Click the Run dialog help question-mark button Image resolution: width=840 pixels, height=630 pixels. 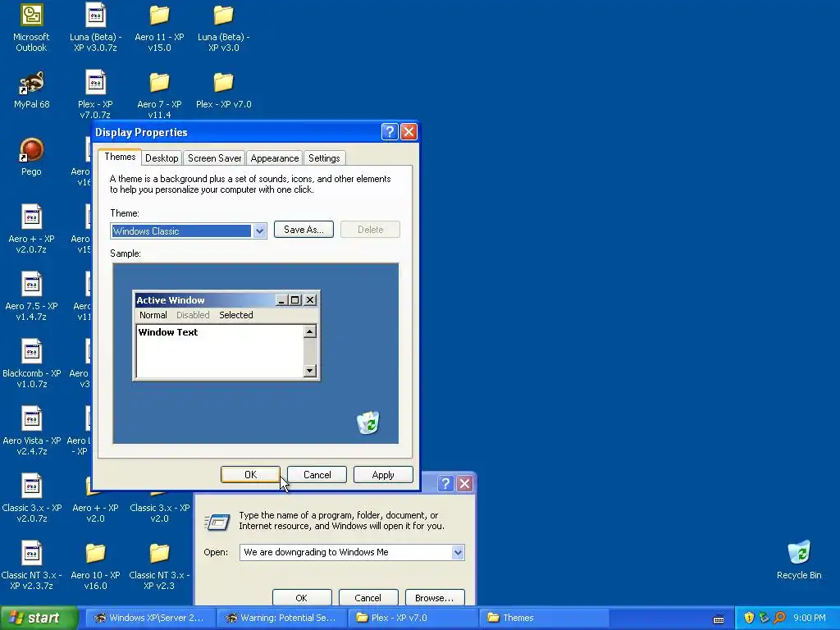[x=445, y=484]
